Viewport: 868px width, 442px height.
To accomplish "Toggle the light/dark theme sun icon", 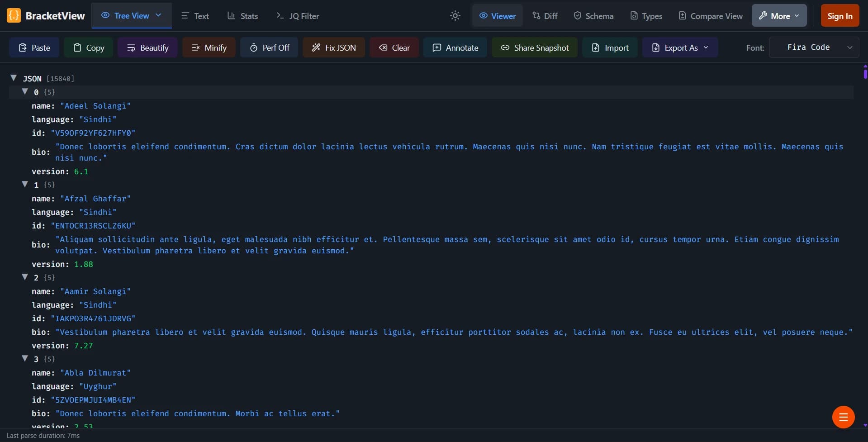I will [x=455, y=16].
